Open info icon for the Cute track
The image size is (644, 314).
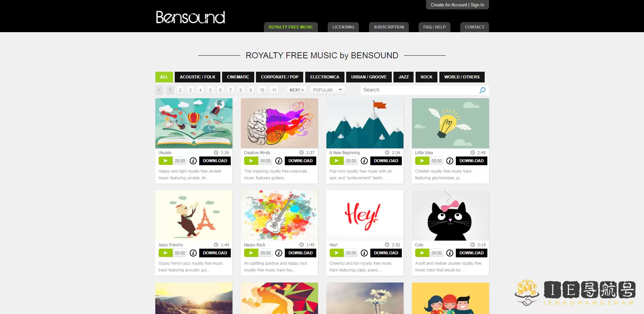(450, 253)
